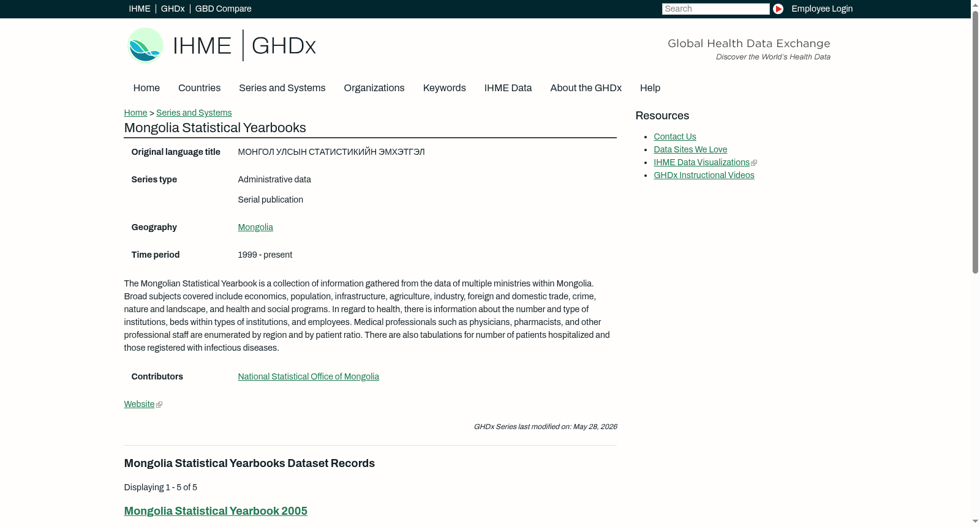Open the IHME Data menu
The width and height of the screenshot is (980, 527).
[508, 88]
